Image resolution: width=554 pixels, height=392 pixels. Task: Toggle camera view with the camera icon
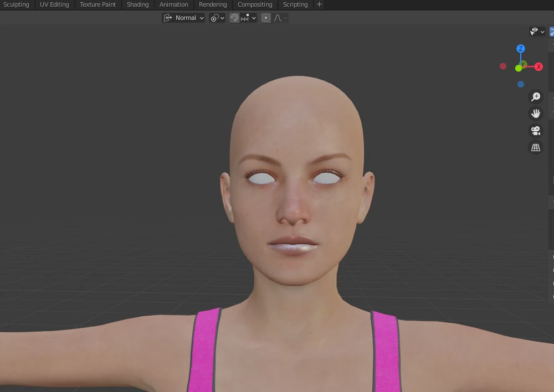[x=536, y=131]
